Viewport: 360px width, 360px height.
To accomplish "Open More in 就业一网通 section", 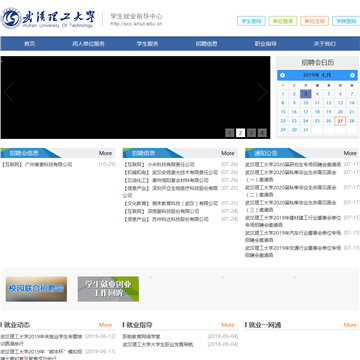I will pos(350,325).
